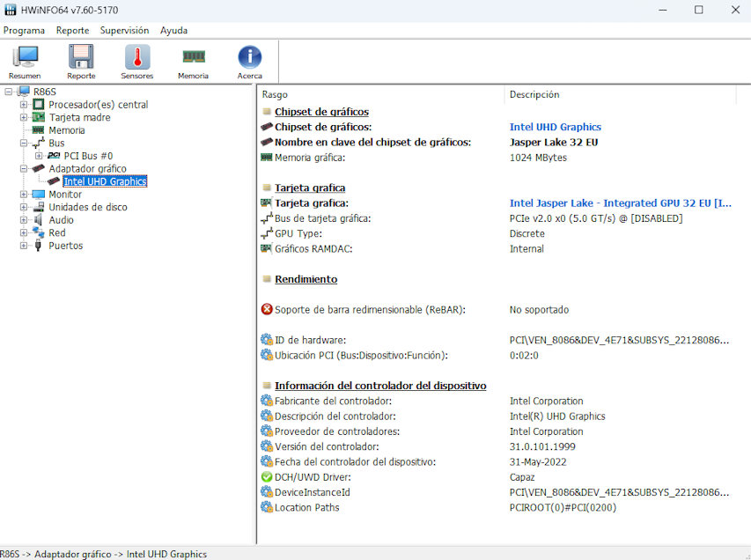Image resolution: width=751 pixels, height=560 pixels.
Task: Click the Puertos connector icon in tree
Action: [x=39, y=246]
